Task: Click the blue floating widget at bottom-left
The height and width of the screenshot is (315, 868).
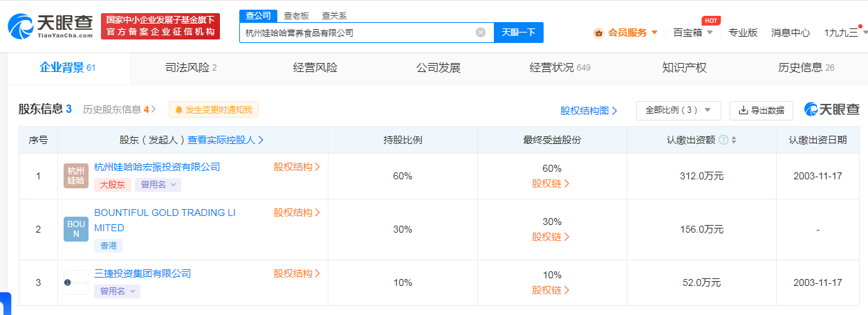Action: click(5, 303)
